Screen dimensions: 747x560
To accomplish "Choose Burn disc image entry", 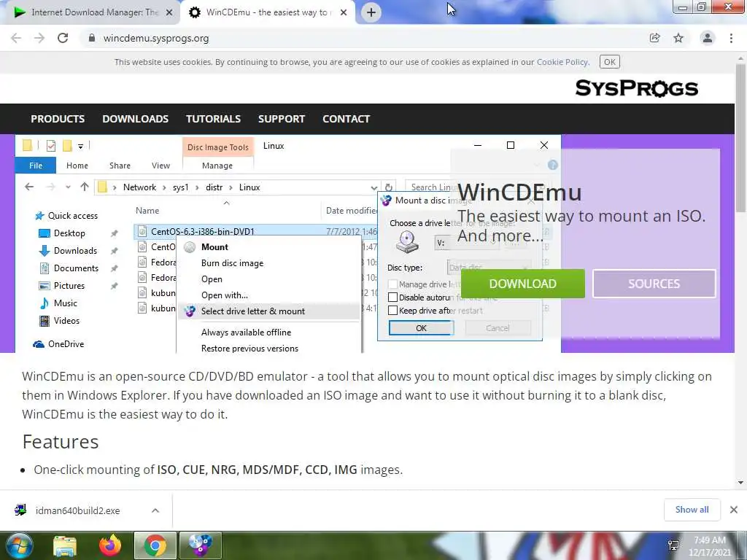I will coord(269,263).
